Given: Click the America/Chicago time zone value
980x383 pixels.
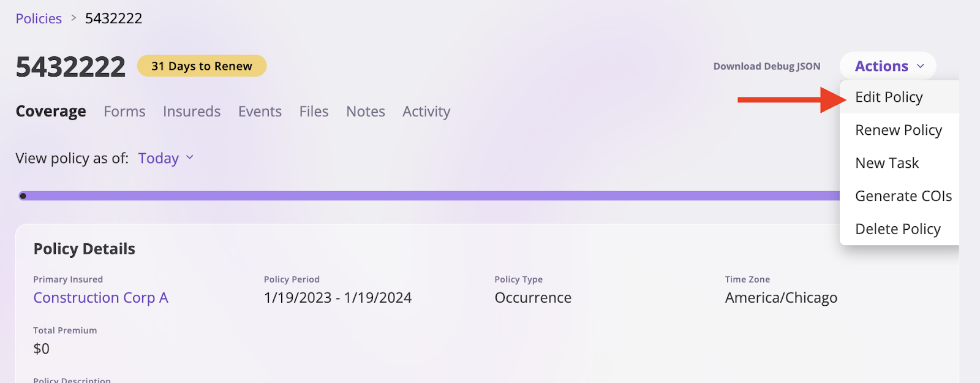Looking at the screenshot, I should click(781, 298).
